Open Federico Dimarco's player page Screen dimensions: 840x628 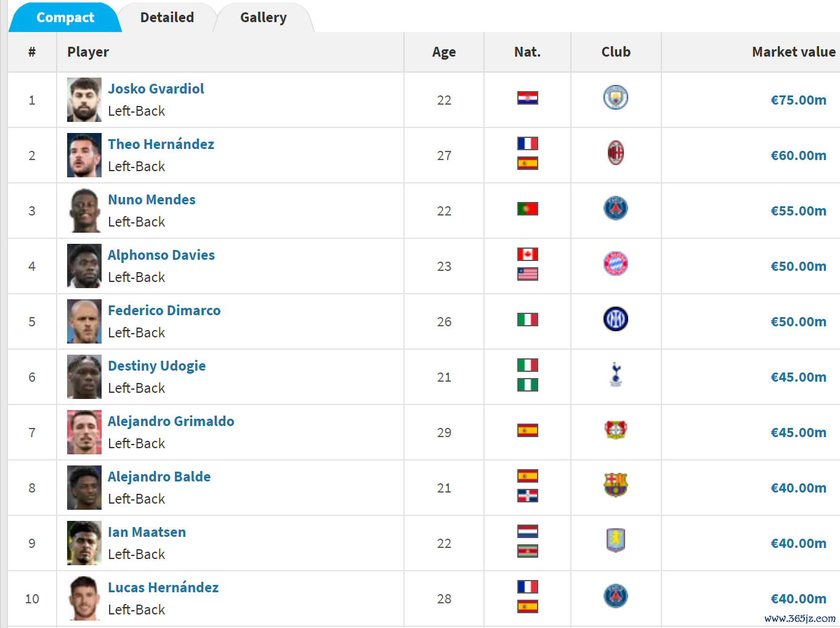164,310
